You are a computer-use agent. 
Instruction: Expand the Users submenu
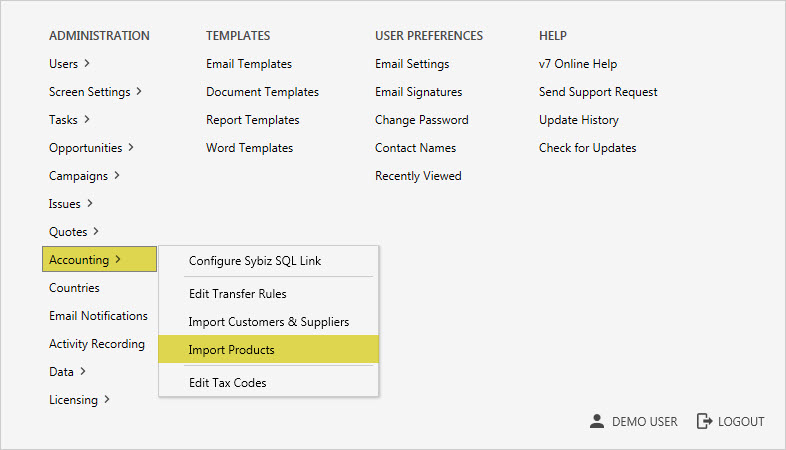click(69, 64)
